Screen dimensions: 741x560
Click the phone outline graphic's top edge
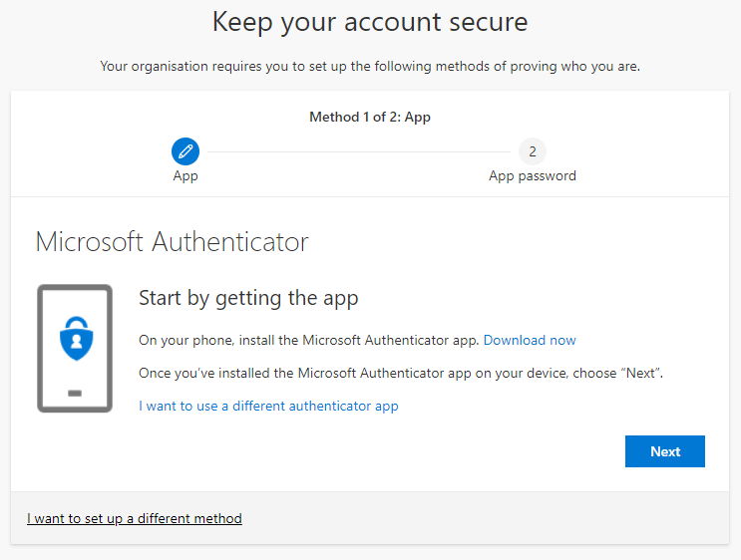tap(75, 286)
